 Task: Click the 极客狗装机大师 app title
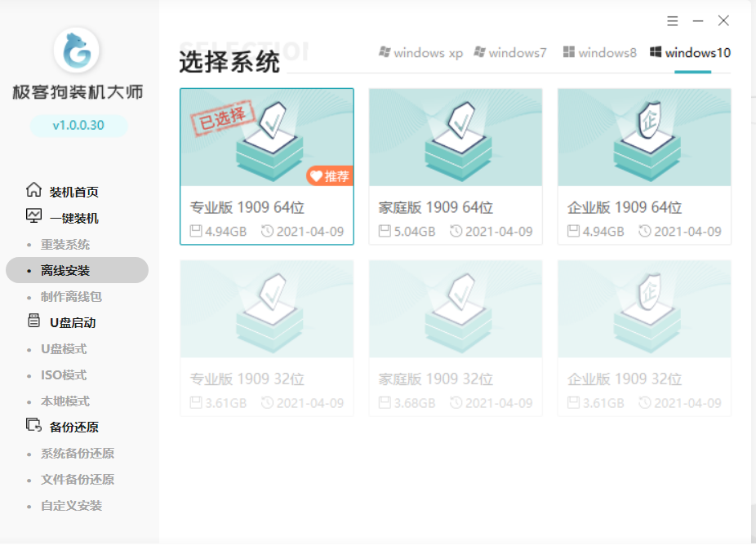point(78,91)
